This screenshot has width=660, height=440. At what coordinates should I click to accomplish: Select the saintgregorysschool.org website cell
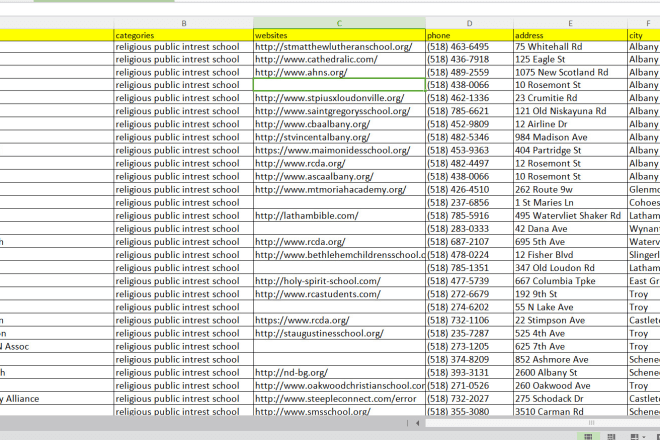coord(339,111)
